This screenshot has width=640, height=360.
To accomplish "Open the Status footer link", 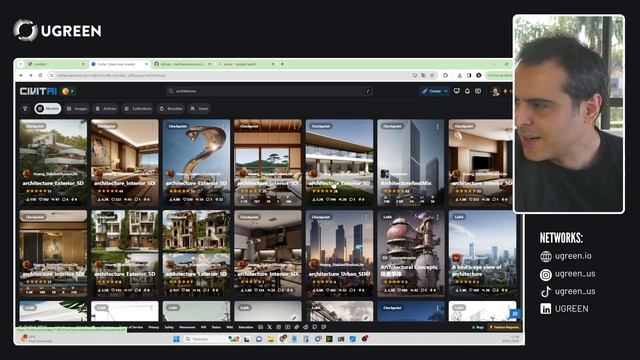I will [216, 327].
